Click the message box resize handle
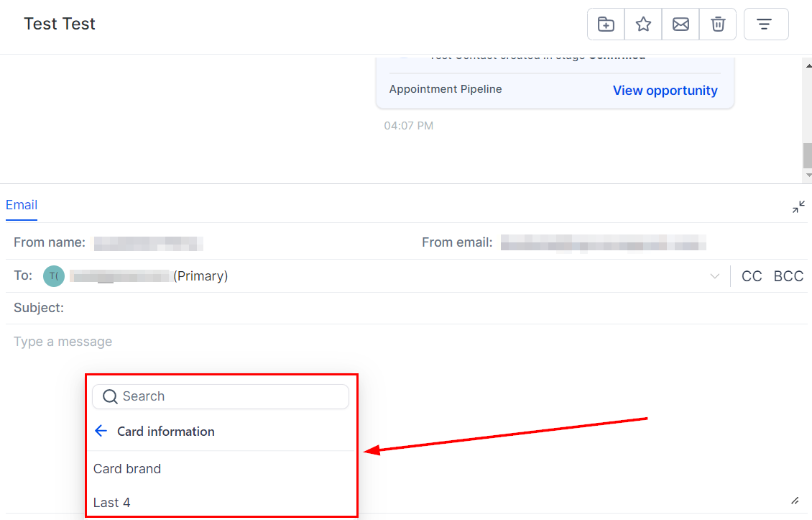812x520 pixels. pos(795,501)
